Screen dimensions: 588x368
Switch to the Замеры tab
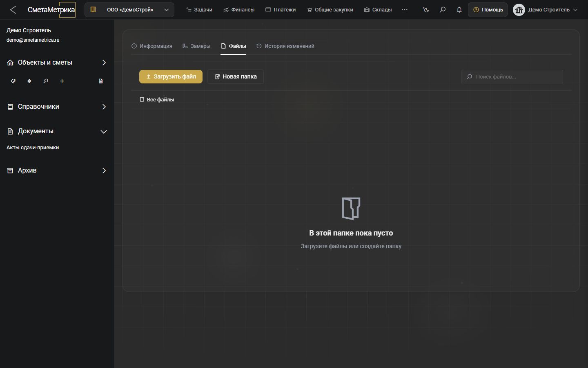(x=196, y=46)
